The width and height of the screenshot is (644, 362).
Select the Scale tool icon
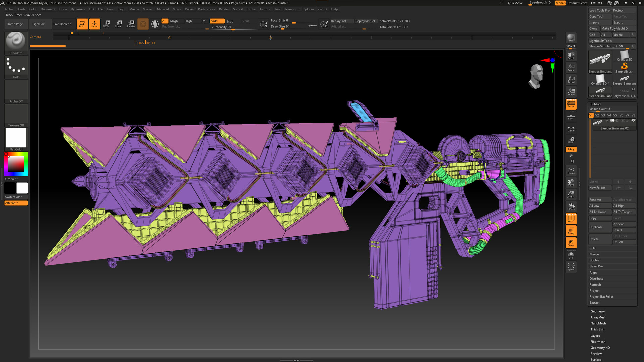(118, 24)
